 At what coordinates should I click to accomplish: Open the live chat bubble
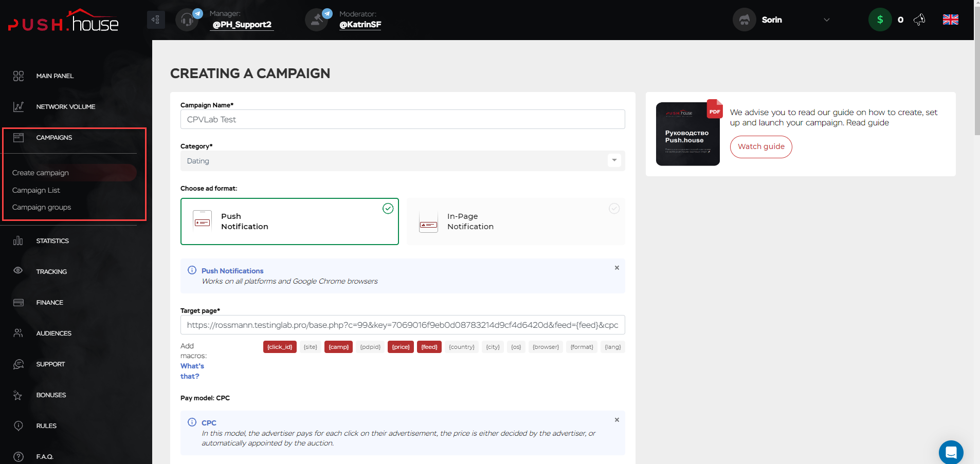[x=951, y=452]
